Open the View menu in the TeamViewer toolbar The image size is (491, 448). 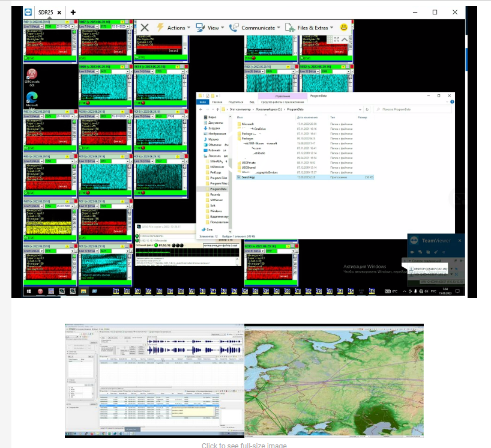coord(209,28)
